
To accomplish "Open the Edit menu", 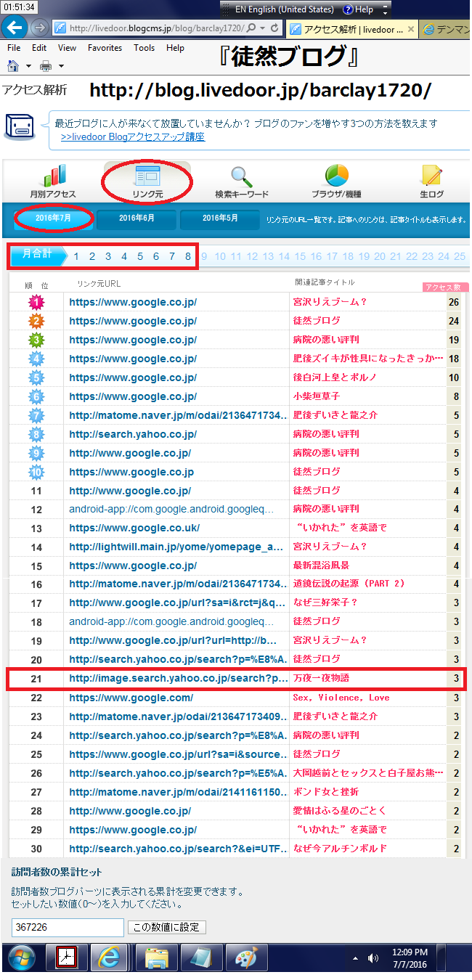I will 39,48.
